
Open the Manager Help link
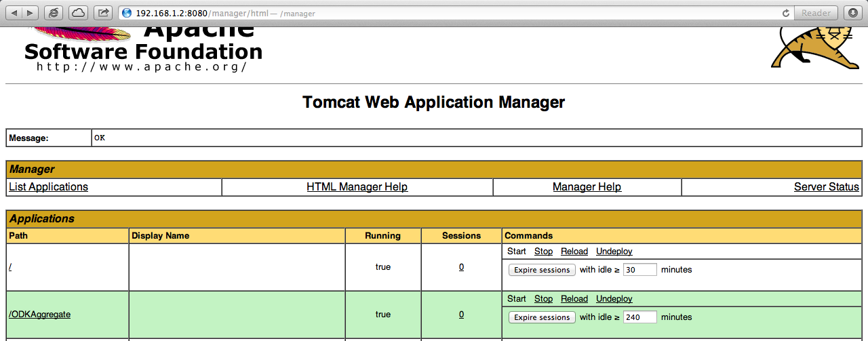[x=587, y=186]
